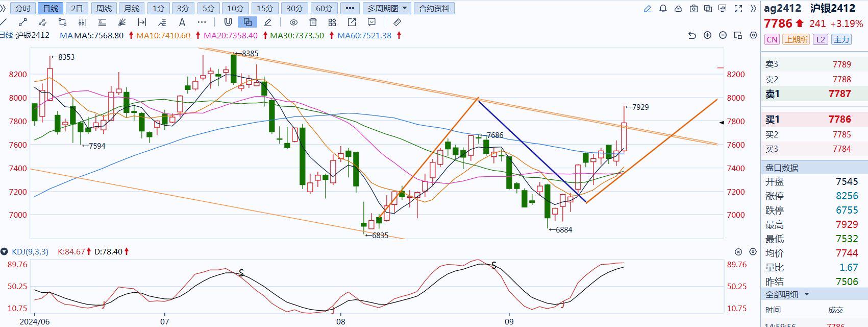Image resolution: width=868 pixels, height=327 pixels.
Task: Open the price alert bell icon
Action: [x=663, y=9]
